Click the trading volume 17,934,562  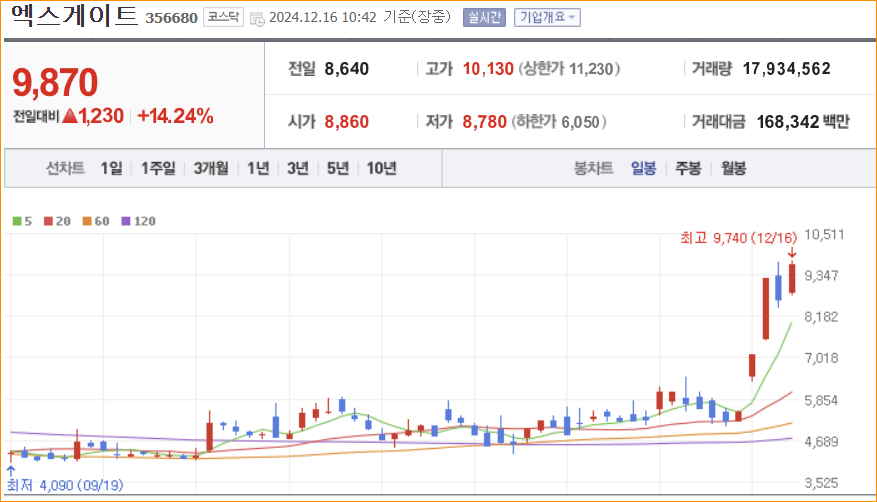786,69
